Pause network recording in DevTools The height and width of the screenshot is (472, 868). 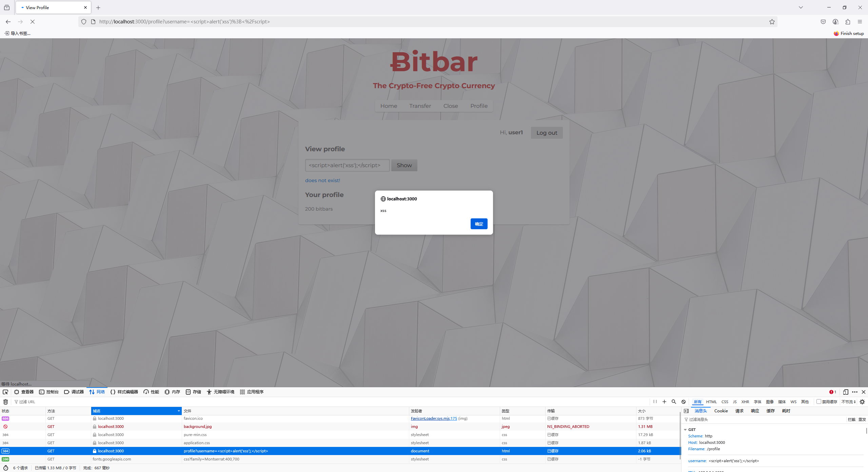tap(655, 401)
